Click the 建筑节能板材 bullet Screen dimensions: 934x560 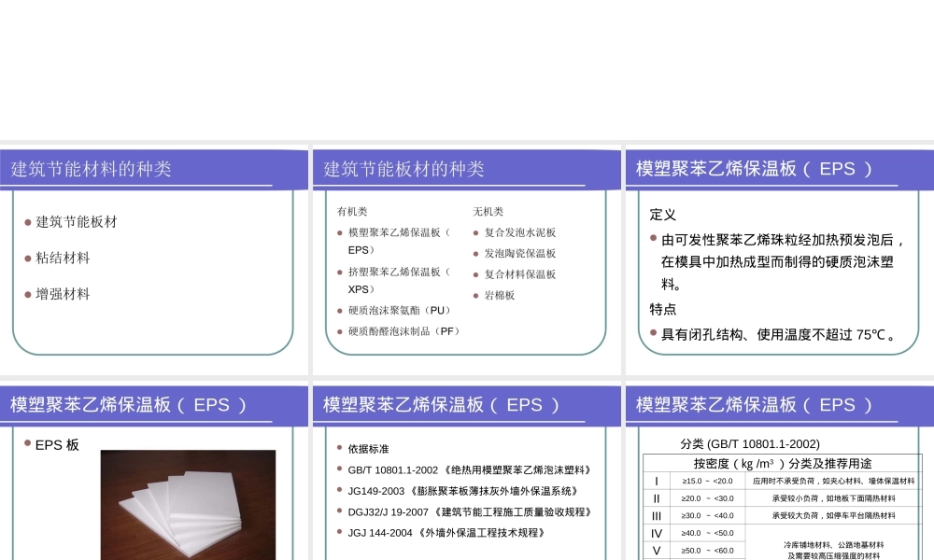coord(77,222)
